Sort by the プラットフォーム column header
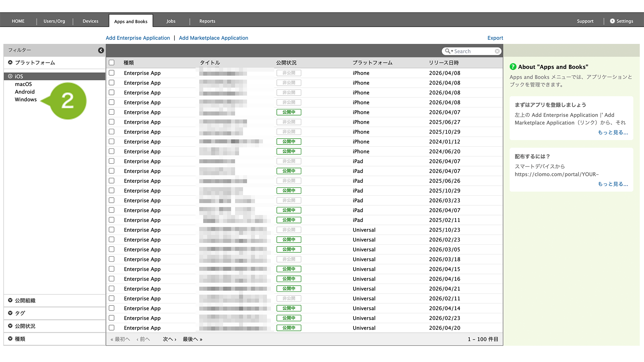Screen dimensions: 644x362 [372, 63]
